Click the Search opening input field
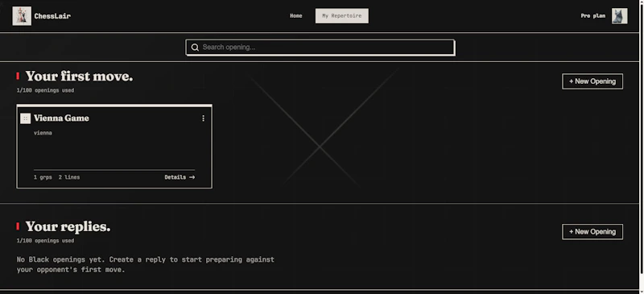This screenshot has height=294, width=644. 320,48
